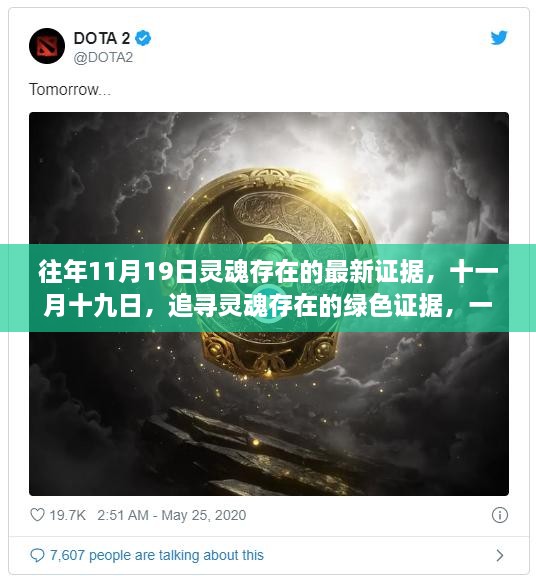The height and width of the screenshot is (576, 536).
Task: Click the DOTA 2 profile avatar
Action: (x=47, y=46)
